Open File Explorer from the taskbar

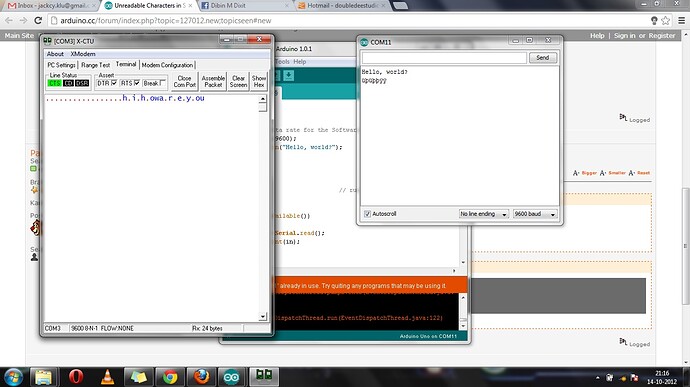[44, 377]
